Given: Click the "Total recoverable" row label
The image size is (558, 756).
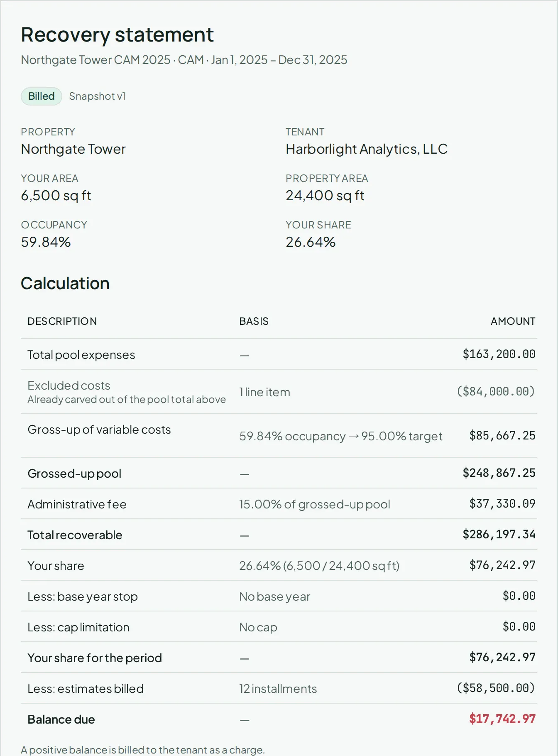Looking at the screenshot, I should point(75,535).
